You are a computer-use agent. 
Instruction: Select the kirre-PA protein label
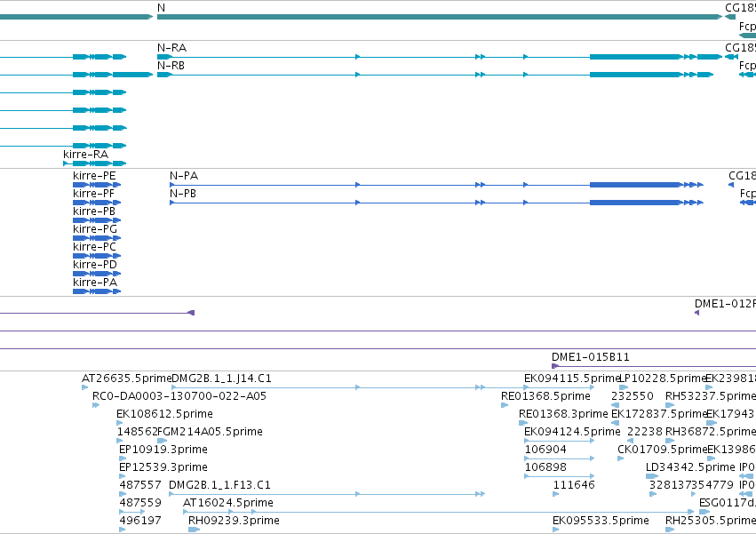pos(95,283)
